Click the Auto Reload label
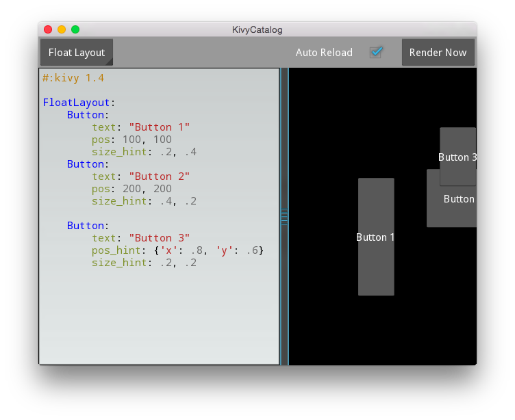The height and width of the screenshot is (420, 515). (x=324, y=53)
